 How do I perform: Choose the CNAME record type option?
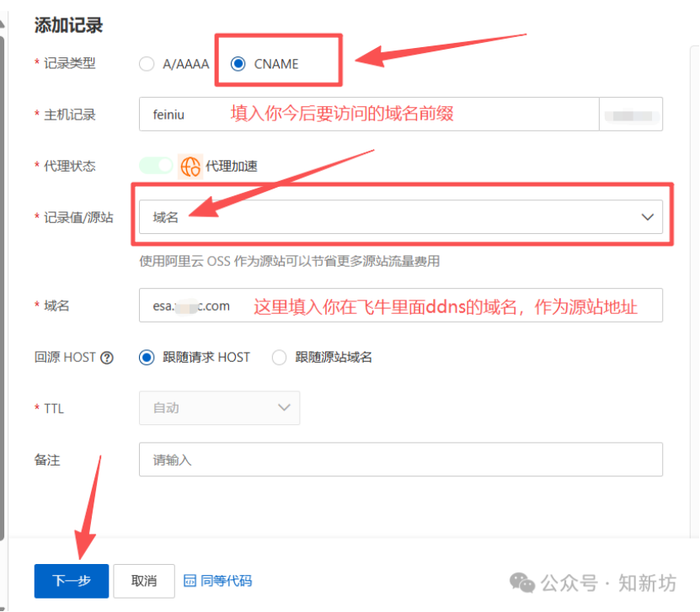tap(238, 63)
